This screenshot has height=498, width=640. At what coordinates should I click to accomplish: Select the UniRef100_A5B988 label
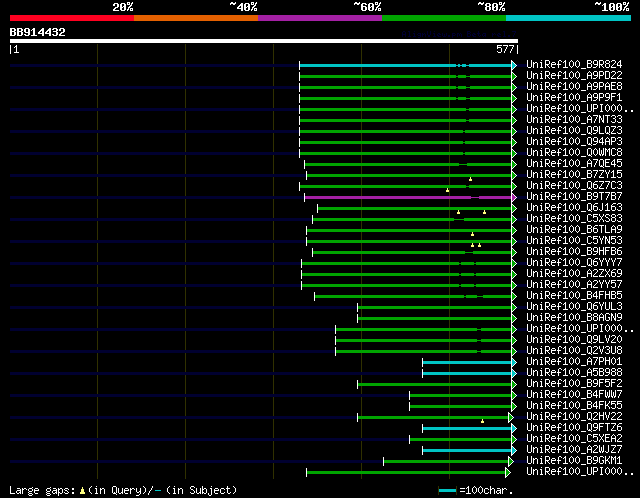574,373
